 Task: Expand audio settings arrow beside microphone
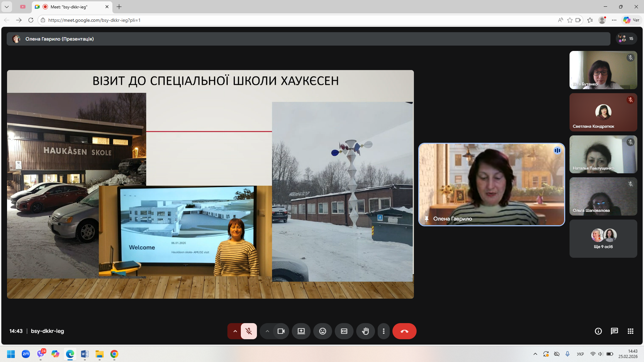[x=235, y=331]
